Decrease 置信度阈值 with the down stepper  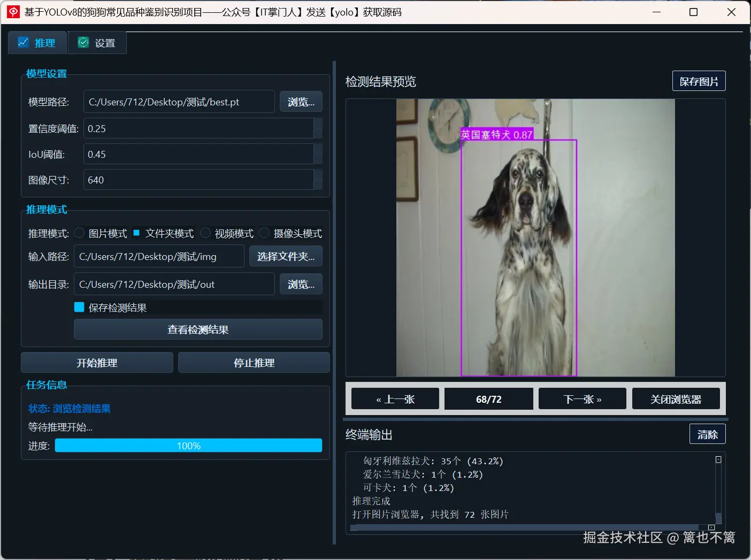[318, 134]
